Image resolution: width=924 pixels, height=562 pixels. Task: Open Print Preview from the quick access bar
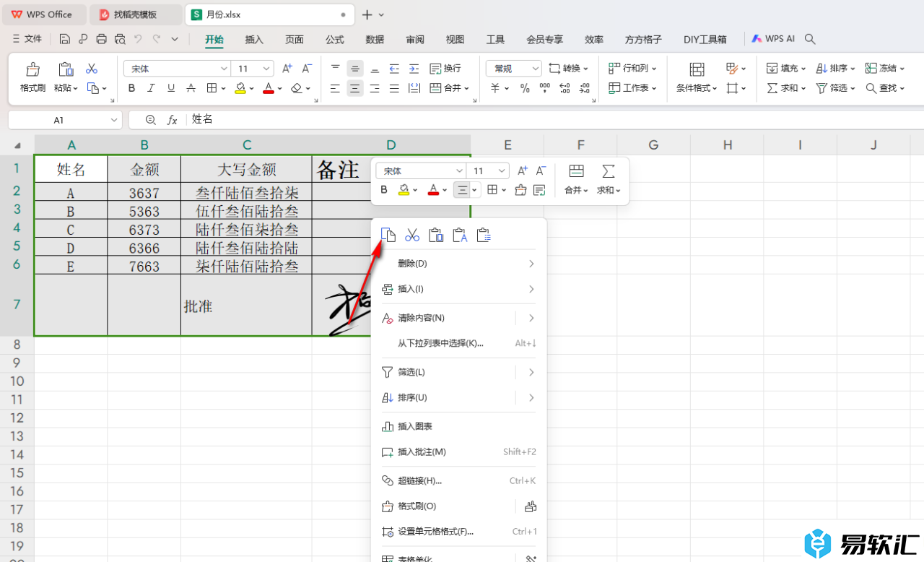[120, 39]
